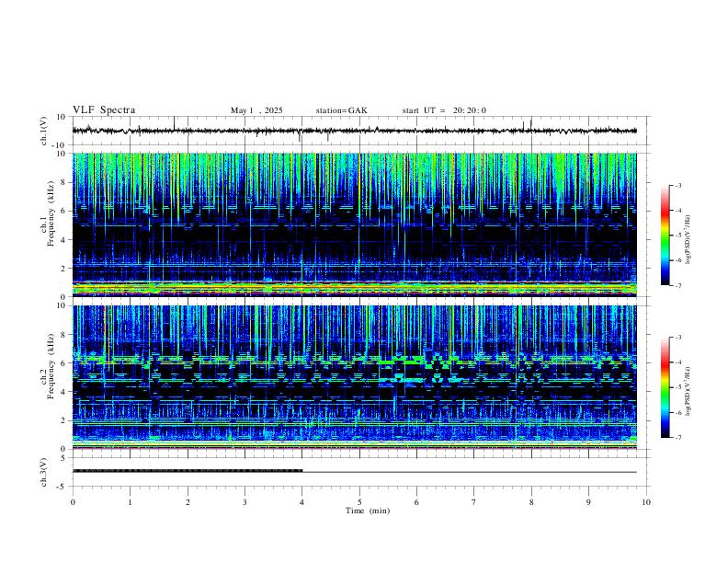Click the "2" kHz tick of ch.2 spectrogram

[64, 420]
